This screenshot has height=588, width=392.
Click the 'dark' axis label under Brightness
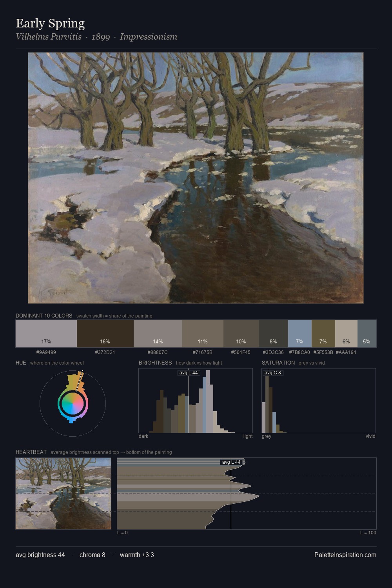[143, 436]
